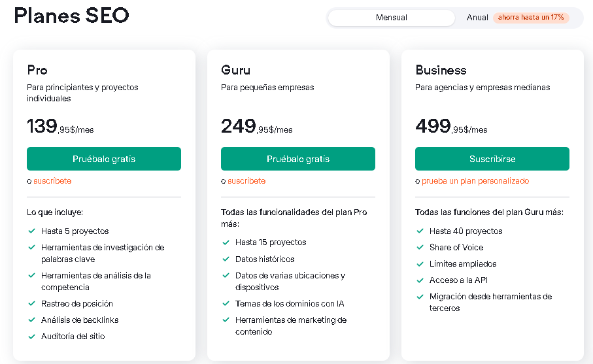
Task: Click checkmark next to Share of Voice
Action: coord(420,247)
